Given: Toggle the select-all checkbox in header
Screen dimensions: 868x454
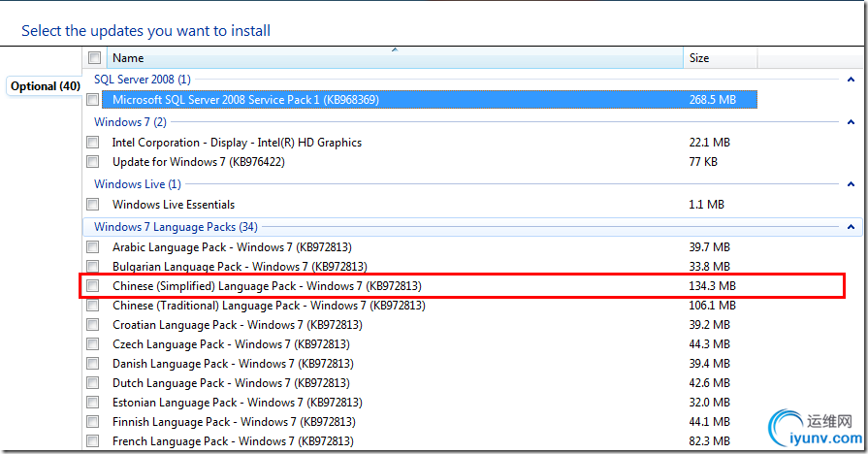Looking at the screenshot, I should pos(94,58).
